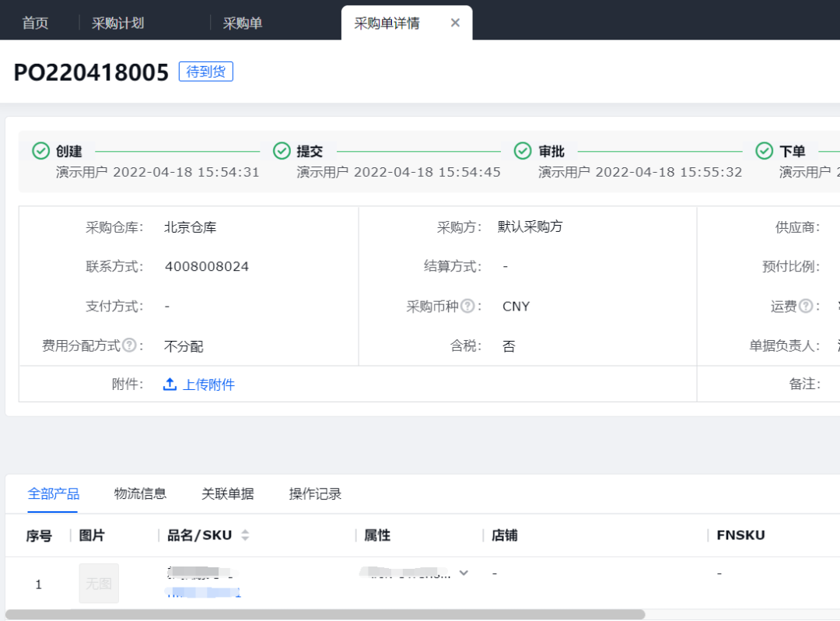Click the 上传附件 link
Image resolution: width=840 pixels, height=621 pixels.
(x=208, y=384)
